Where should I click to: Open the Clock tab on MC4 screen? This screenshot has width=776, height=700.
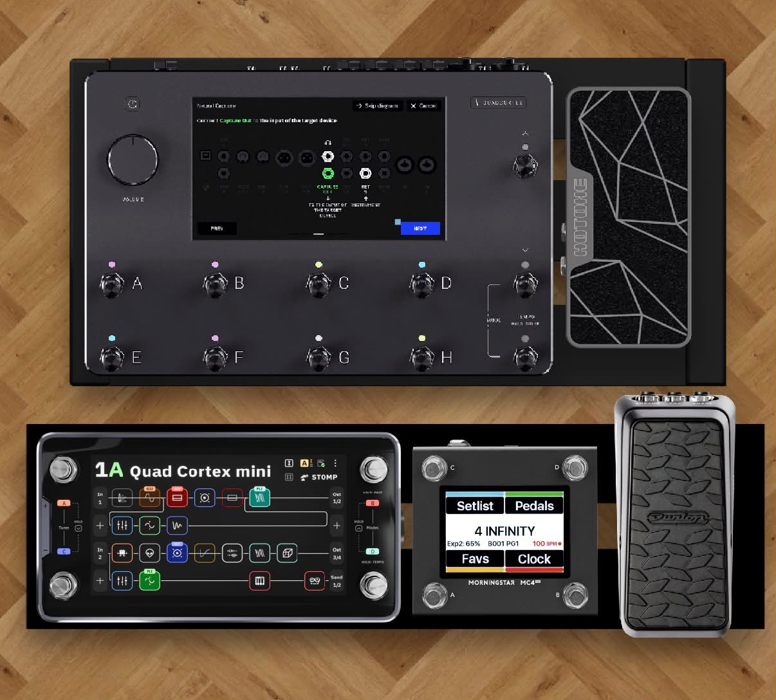click(535, 559)
